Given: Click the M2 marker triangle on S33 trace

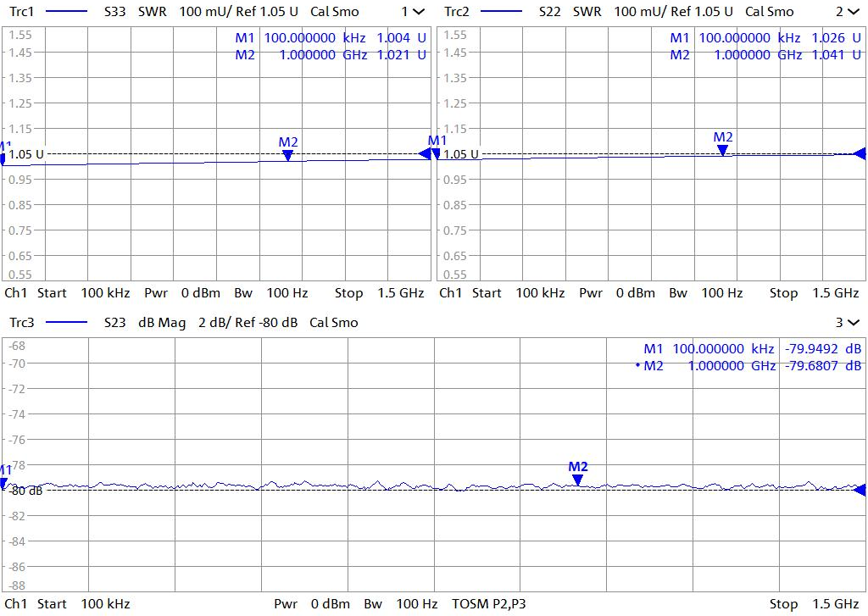Looking at the screenshot, I should pyautogui.click(x=288, y=155).
